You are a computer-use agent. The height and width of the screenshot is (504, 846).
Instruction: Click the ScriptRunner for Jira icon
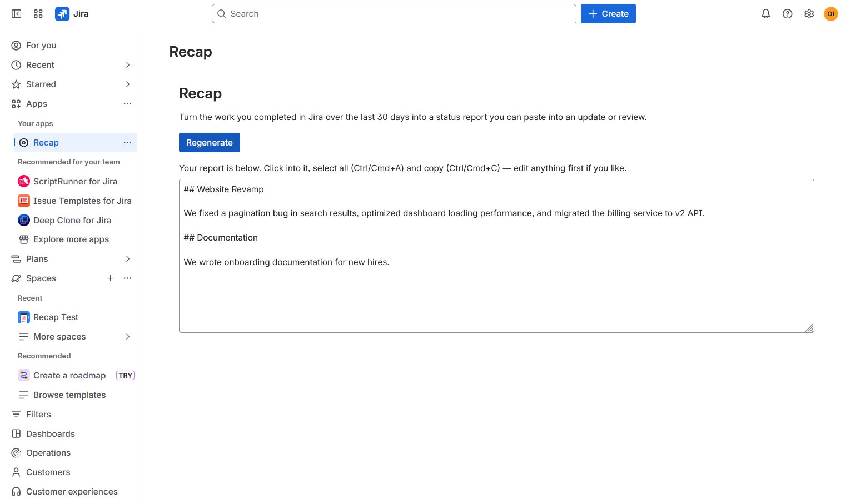coord(24,182)
